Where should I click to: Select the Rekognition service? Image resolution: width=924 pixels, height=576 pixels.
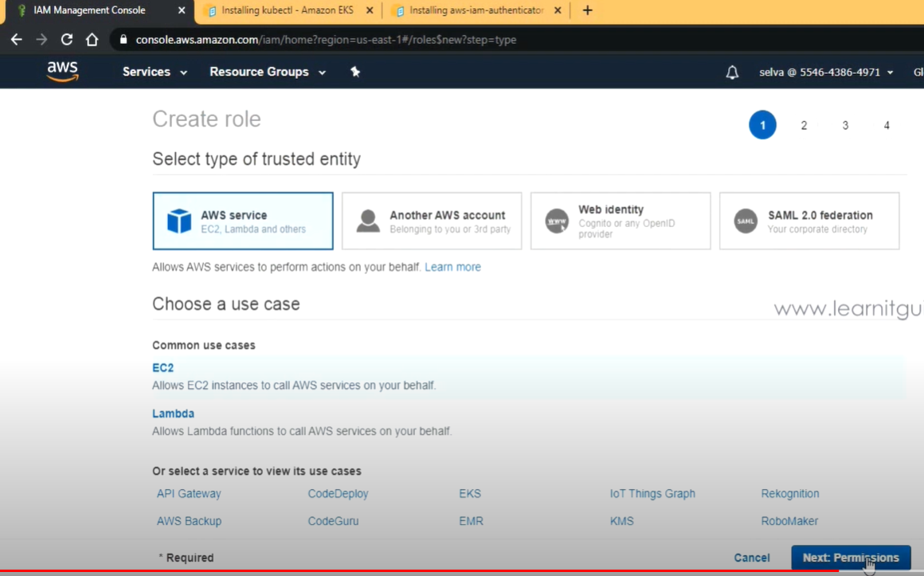pyautogui.click(x=789, y=493)
